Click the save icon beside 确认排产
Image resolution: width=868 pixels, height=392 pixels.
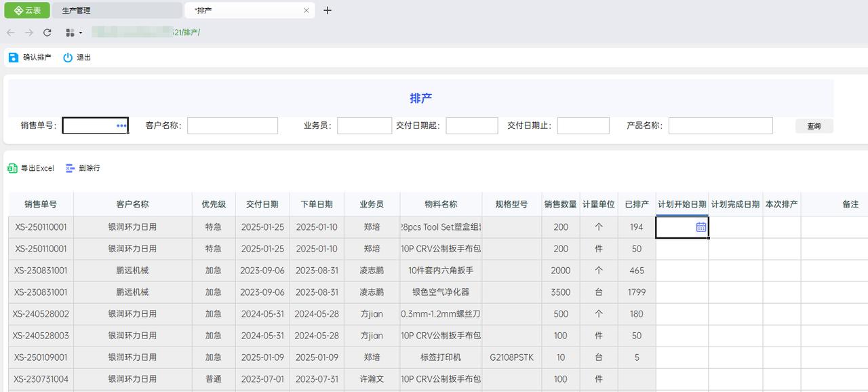point(14,58)
